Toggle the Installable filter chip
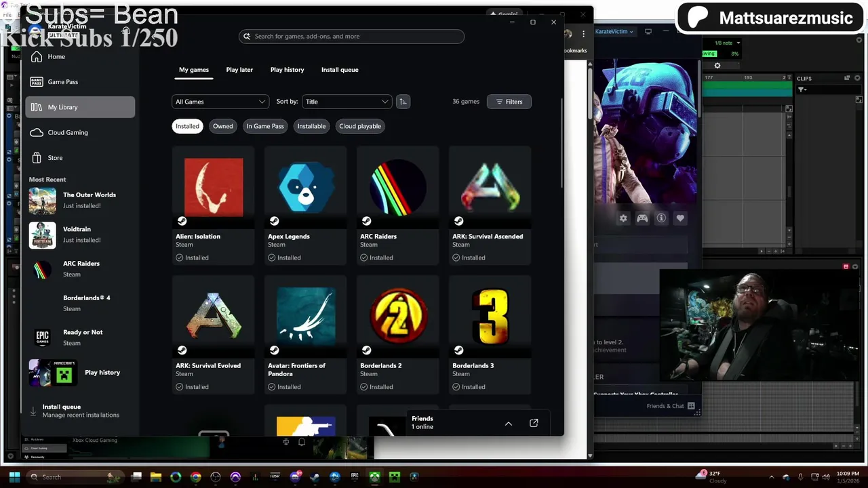Screen dimensions: 868x488 pos(311,126)
